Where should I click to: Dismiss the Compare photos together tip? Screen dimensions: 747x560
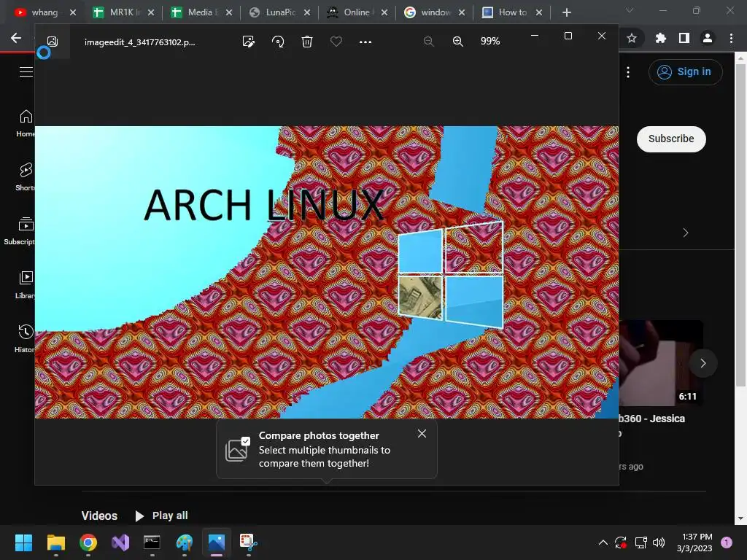pyautogui.click(x=422, y=433)
